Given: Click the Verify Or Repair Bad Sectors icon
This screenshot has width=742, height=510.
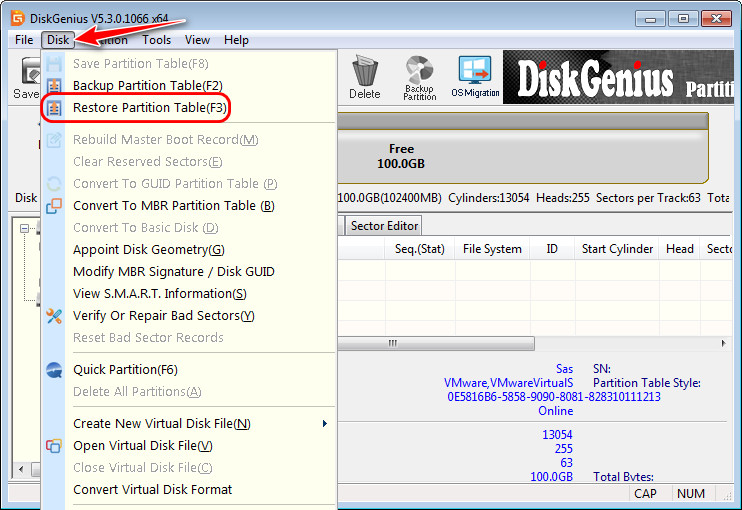Looking at the screenshot, I should (x=54, y=316).
